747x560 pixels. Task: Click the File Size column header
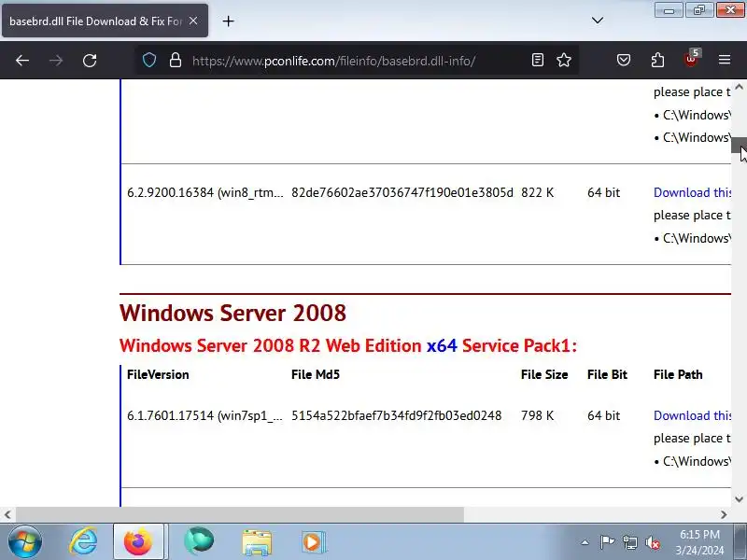[x=544, y=374]
